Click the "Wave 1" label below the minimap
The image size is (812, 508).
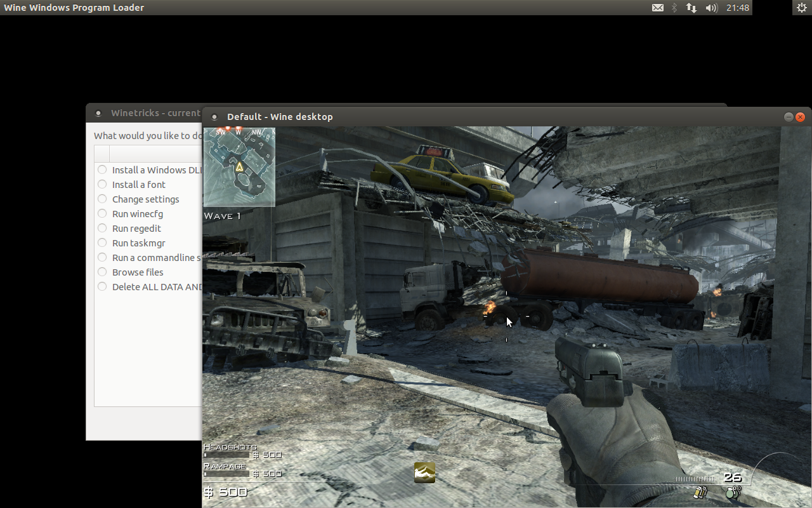[x=222, y=216]
